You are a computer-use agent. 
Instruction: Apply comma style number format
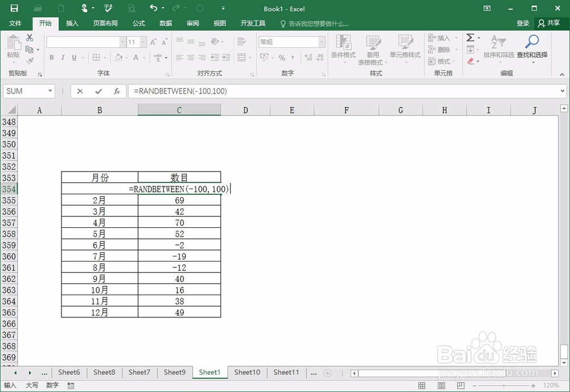[x=292, y=58]
